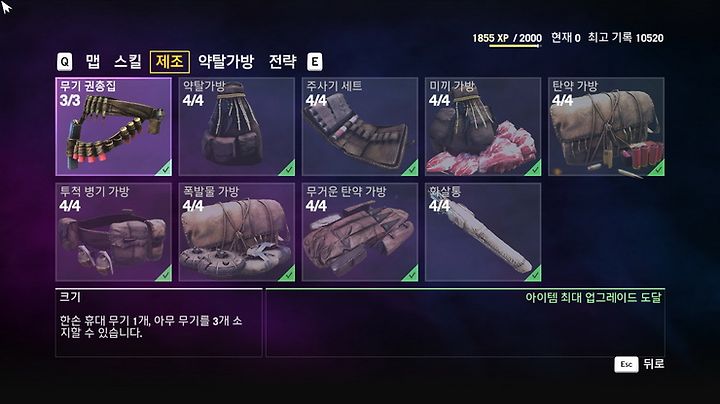Click green checkmark on 탄약 가방 tile
The height and width of the screenshot is (404, 720).
click(x=657, y=169)
